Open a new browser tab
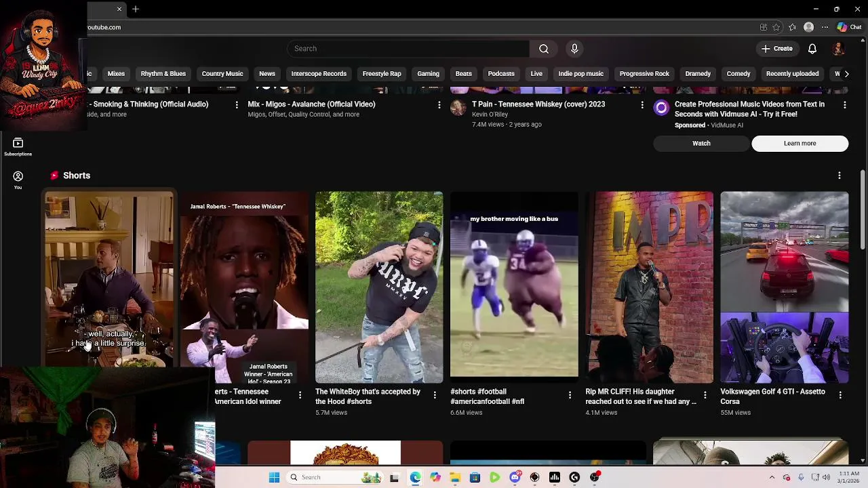 (136, 9)
